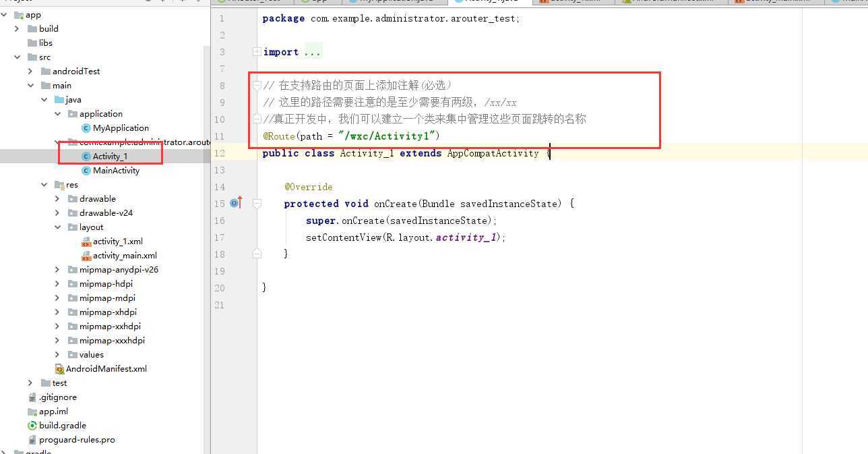This screenshot has height=454, width=868.
Task: Click the project tree vertical scrollbar
Action: pyautogui.click(x=207, y=249)
